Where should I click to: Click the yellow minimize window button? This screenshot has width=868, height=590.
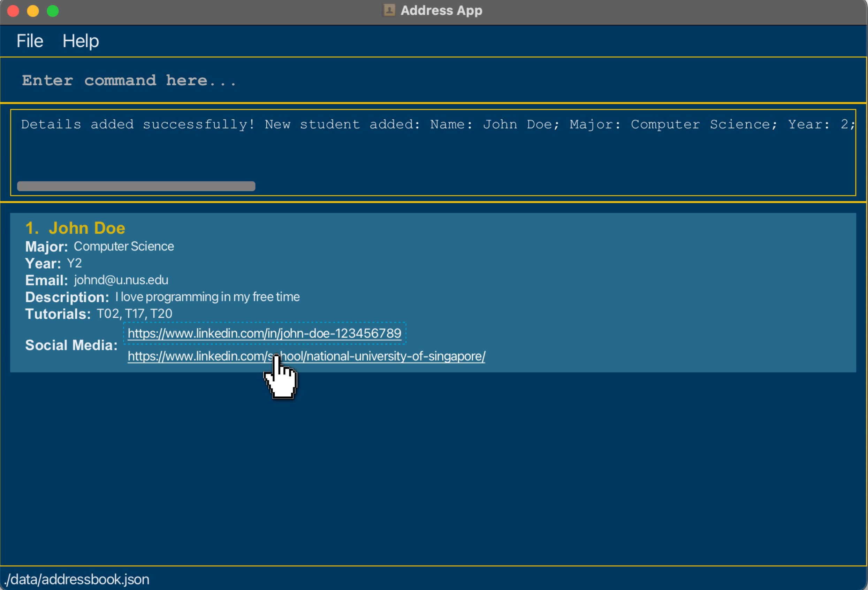pyautogui.click(x=33, y=11)
